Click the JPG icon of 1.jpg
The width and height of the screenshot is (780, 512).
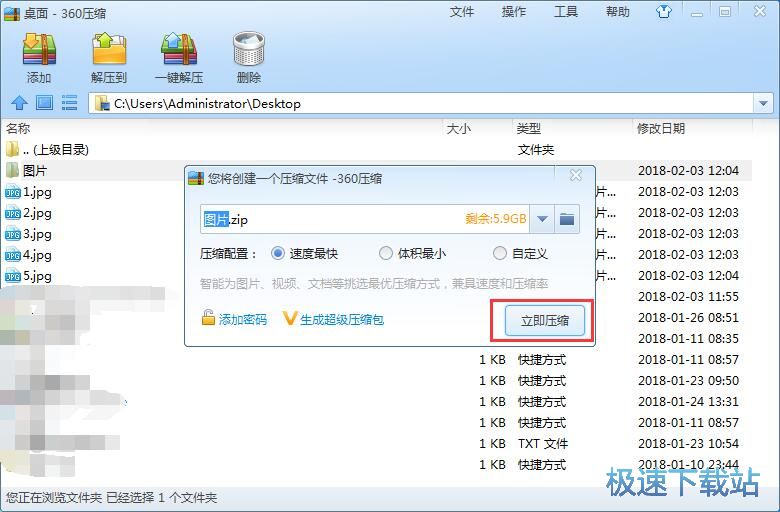12,192
